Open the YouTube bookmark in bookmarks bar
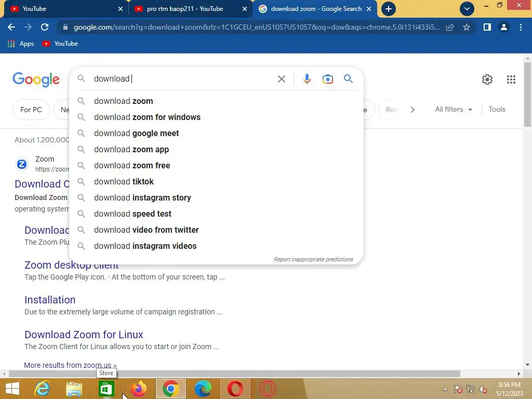 (x=60, y=44)
